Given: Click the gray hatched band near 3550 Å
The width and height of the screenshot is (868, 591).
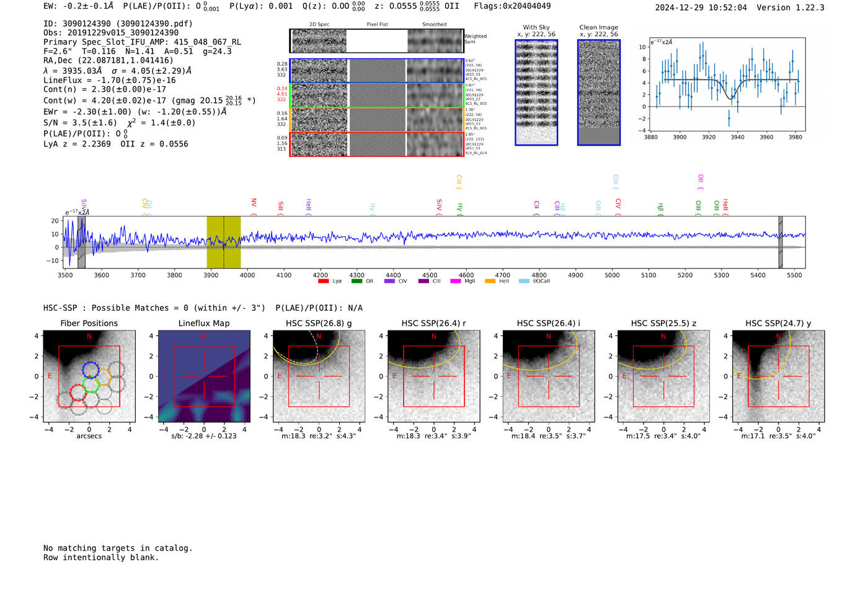Looking at the screenshot, I should click(x=81, y=242).
